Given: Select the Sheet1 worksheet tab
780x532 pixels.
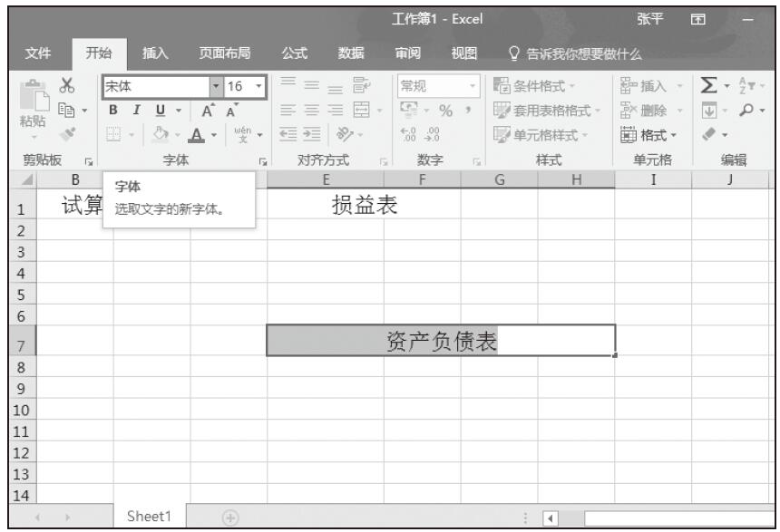Looking at the screenshot, I should tap(151, 516).
